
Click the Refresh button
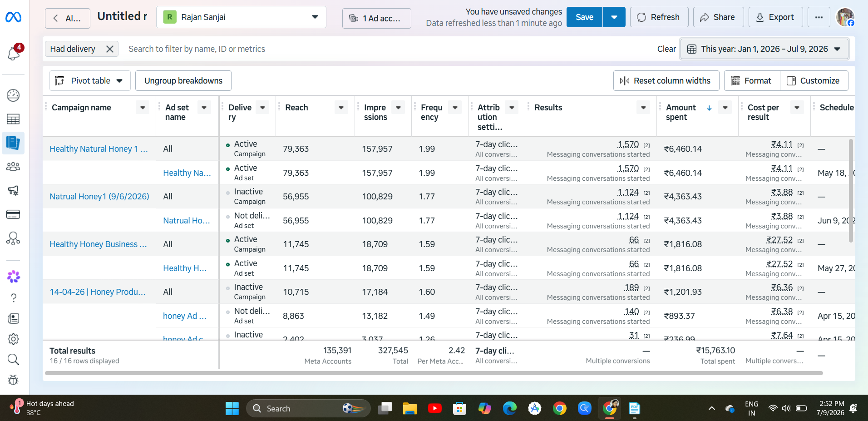(659, 17)
